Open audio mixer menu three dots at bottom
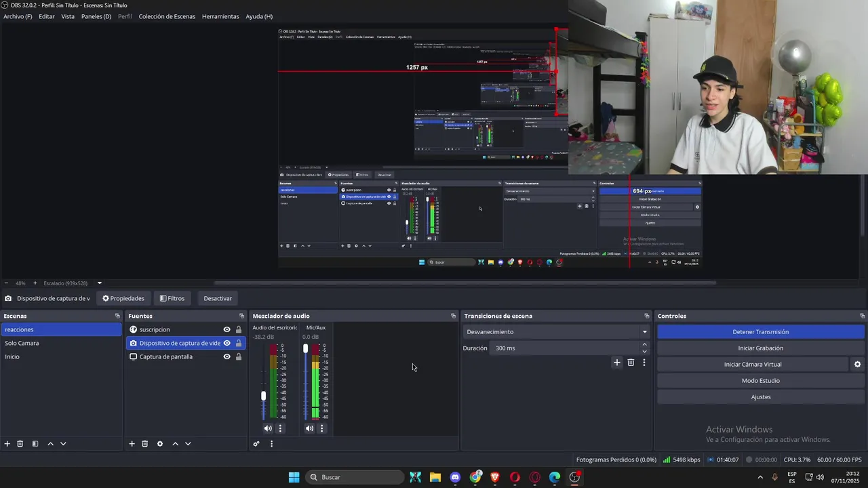 [271, 444]
